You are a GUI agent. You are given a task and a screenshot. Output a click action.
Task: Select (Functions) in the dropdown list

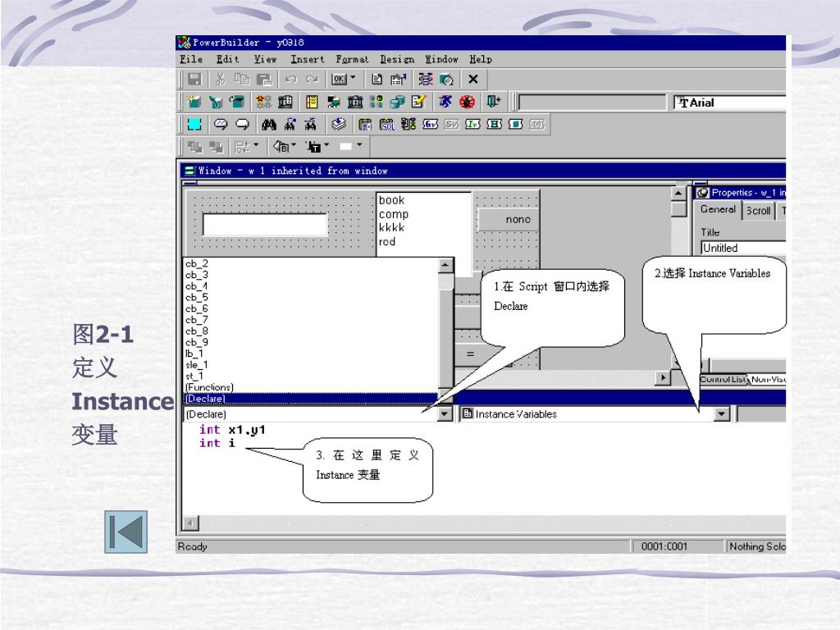tap(311, 387)
